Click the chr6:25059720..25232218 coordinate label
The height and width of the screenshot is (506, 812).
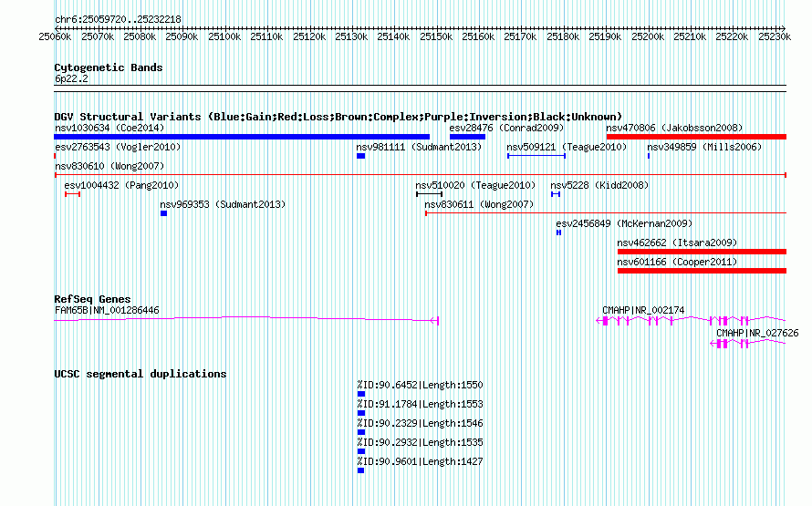(118, 20)
